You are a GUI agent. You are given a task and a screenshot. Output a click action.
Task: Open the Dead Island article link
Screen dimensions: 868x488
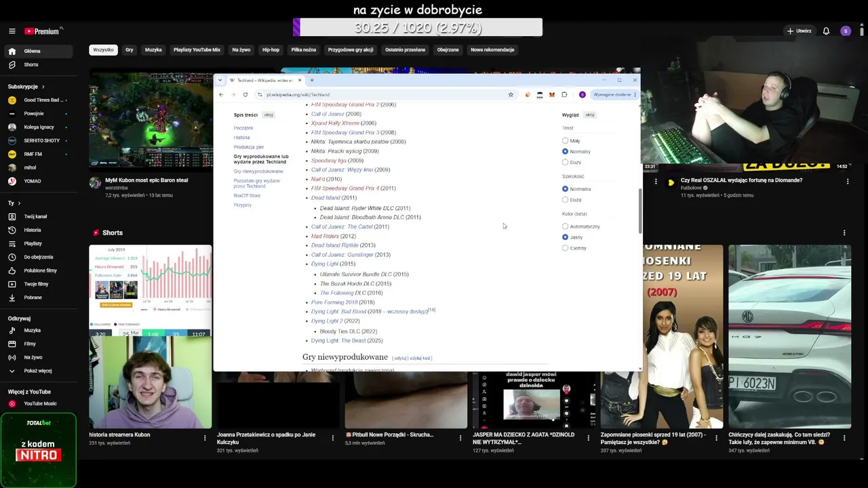click(325, 198)
